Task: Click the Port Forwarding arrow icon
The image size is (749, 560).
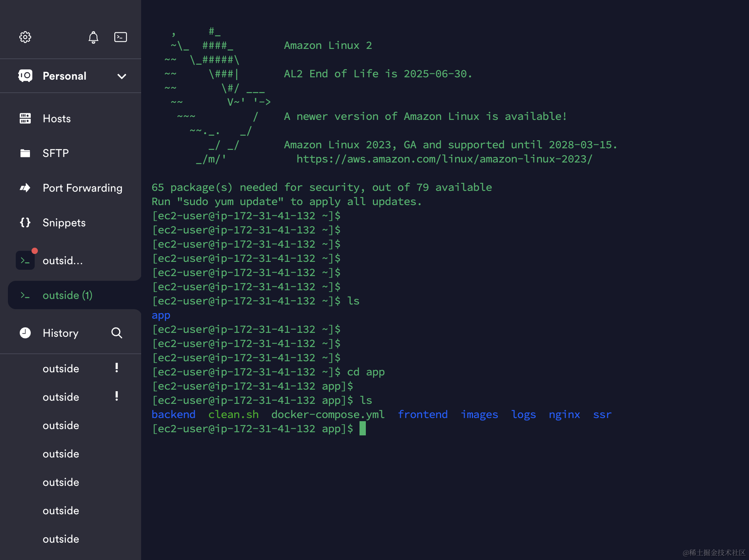Action: [25, 188]
